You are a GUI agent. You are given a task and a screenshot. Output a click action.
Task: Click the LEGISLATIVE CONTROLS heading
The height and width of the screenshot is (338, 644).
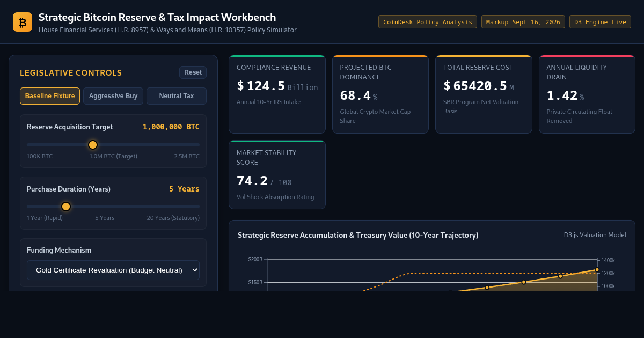pos(71,73)
